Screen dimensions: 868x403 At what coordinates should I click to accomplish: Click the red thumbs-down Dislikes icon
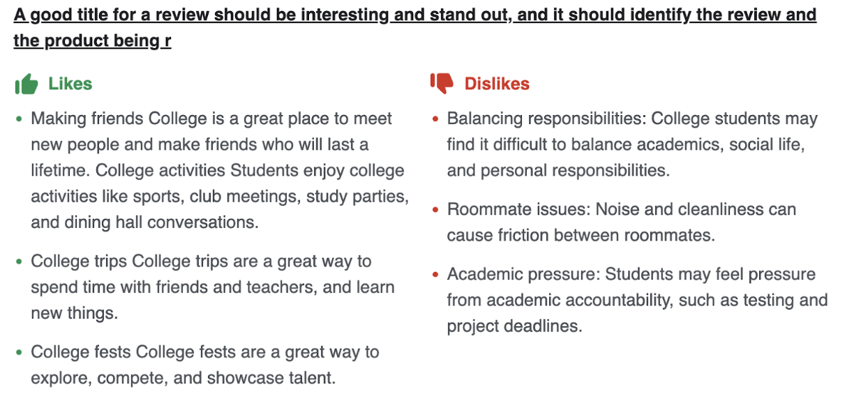(x=442, y=84)
